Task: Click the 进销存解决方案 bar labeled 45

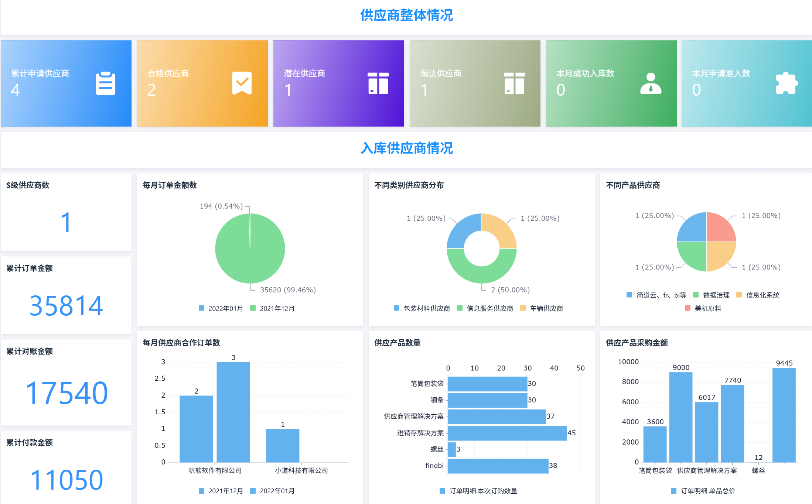Action: pos(507,433)
